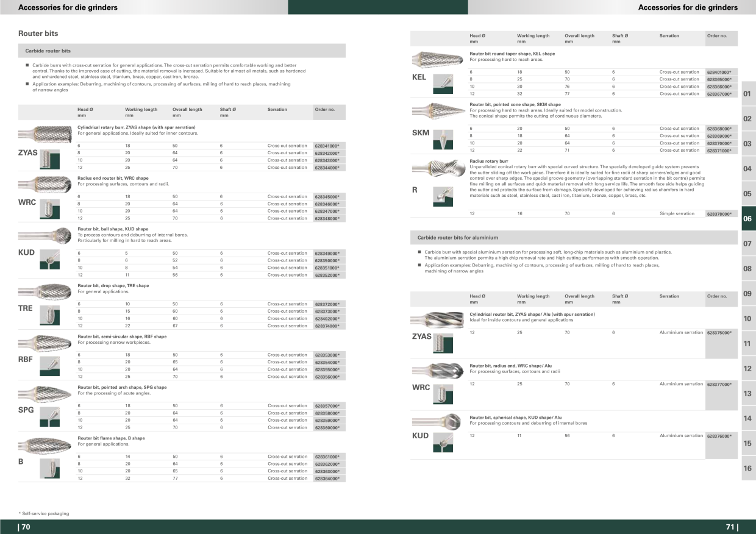
Task: Go to chapter tab 07
Action: [748, 243]
